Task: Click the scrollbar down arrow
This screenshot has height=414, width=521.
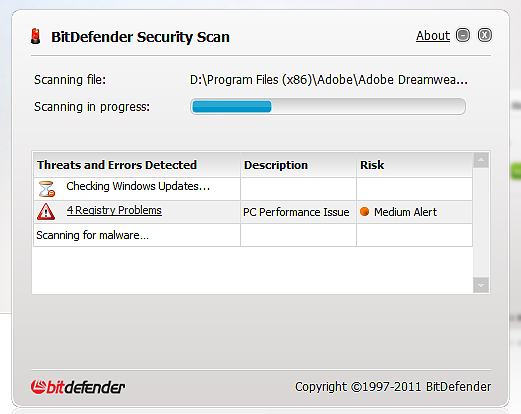Action: [481, 285]
